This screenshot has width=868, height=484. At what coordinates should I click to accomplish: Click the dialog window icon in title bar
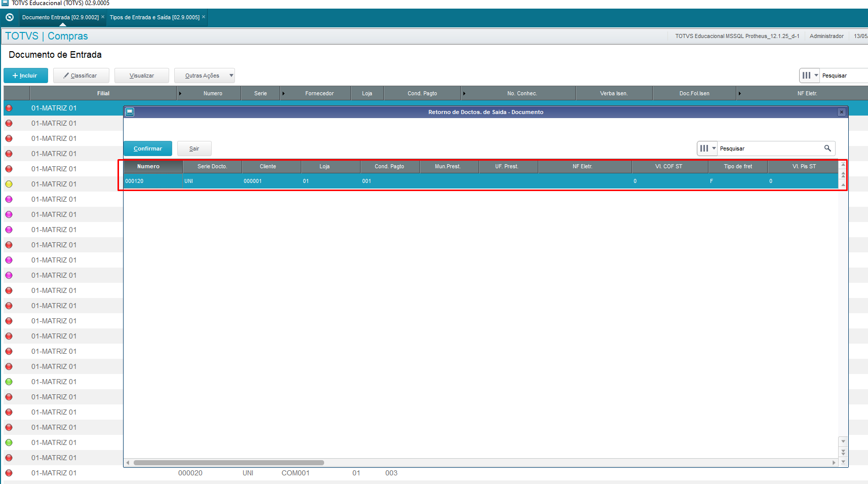(x=130, y=112)
